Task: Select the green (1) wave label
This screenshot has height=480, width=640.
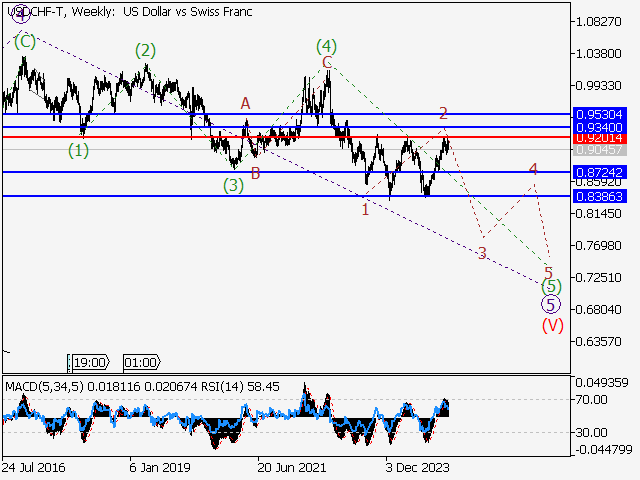Action: [78, 151]
